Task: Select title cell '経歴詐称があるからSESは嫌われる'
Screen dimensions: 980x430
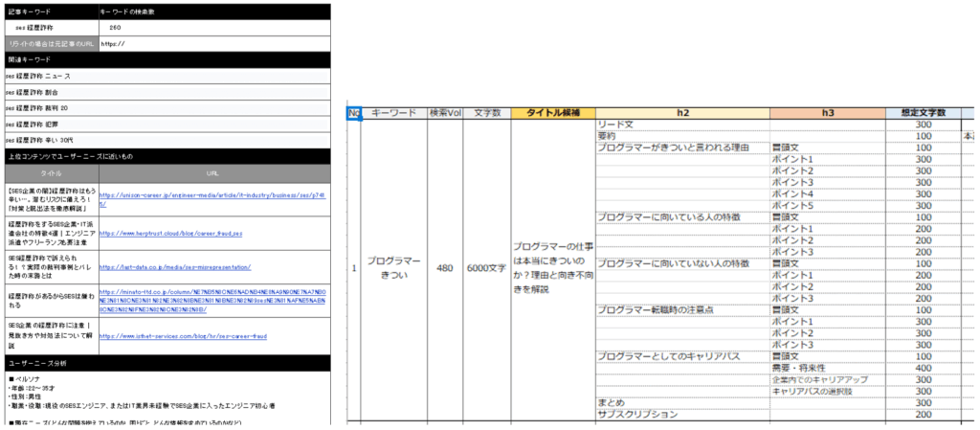Action: tap(52, 301)
